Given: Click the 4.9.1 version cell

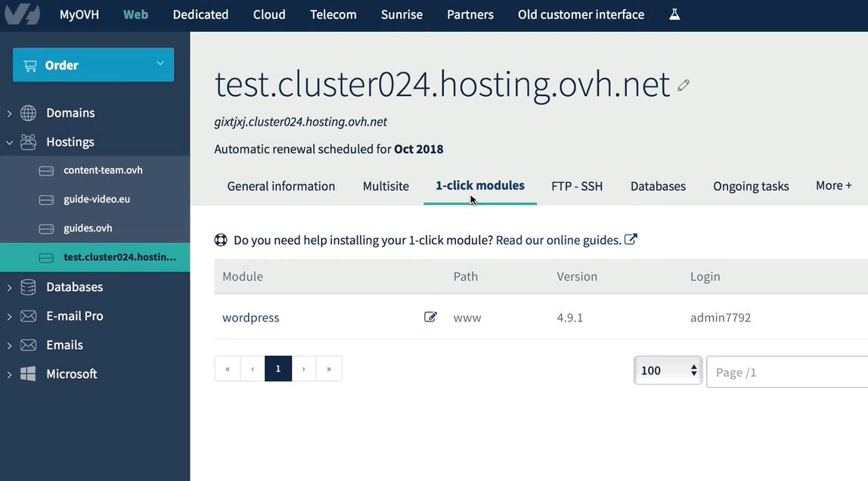Looking at the screenshot, I should click(x=569, y=318).
